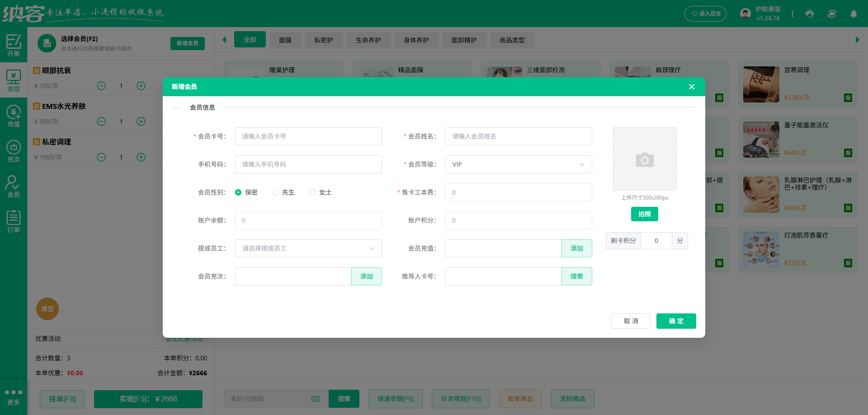Click the 实收[F5] payment button
The height and width of the screenshot is (415, 868).
[x=148, y=399]
